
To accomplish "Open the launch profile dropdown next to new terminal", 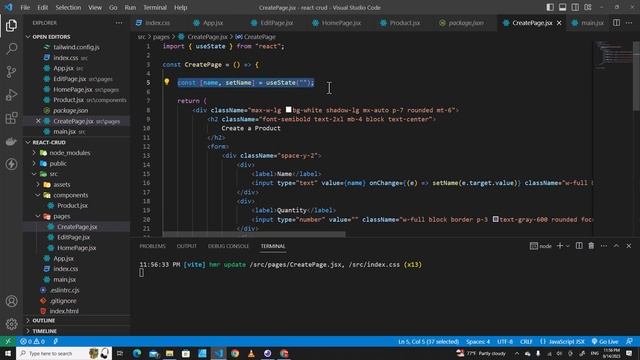I will pyautogui.click(x=568, y=246).
